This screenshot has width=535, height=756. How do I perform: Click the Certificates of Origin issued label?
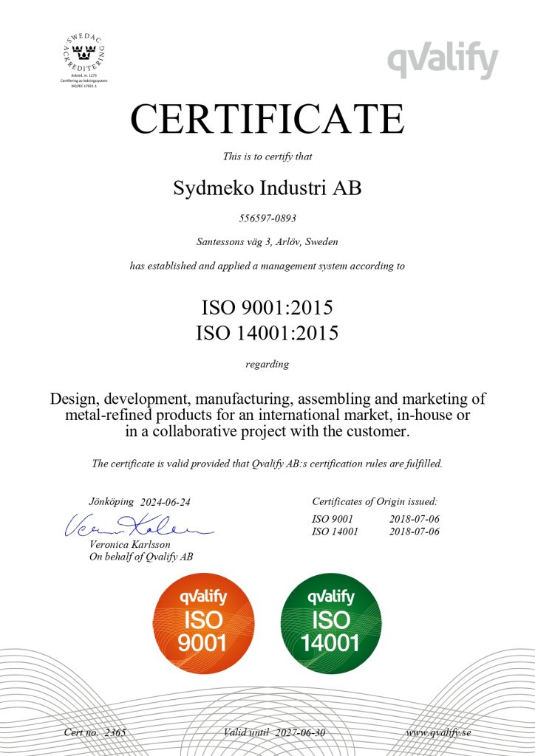pos(375,501)
